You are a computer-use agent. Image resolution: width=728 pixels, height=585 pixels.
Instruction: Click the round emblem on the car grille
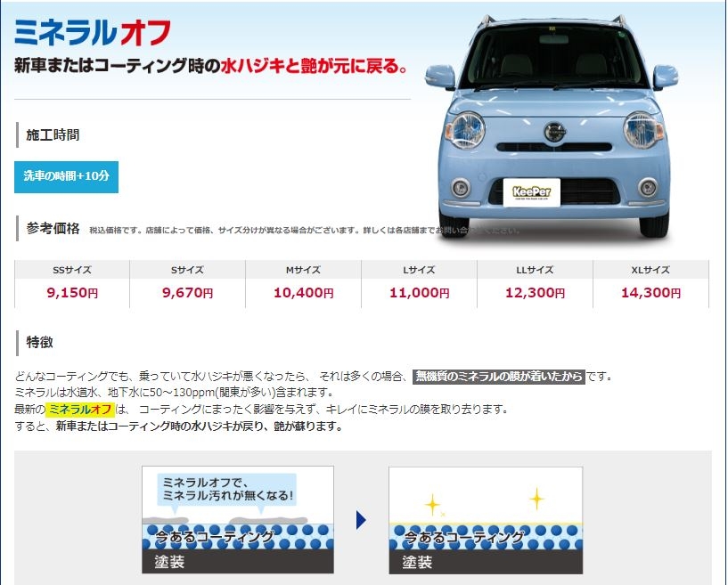555,133
